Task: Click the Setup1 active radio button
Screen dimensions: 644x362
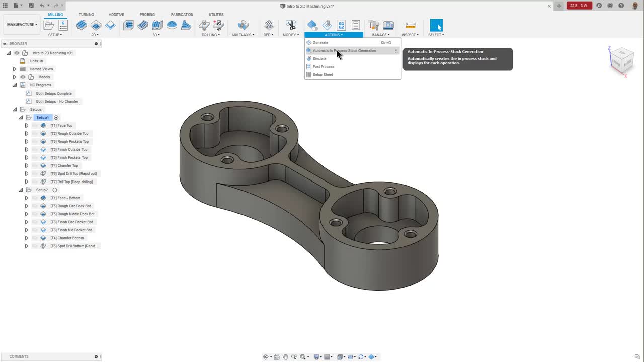Action: click(56, 117)
